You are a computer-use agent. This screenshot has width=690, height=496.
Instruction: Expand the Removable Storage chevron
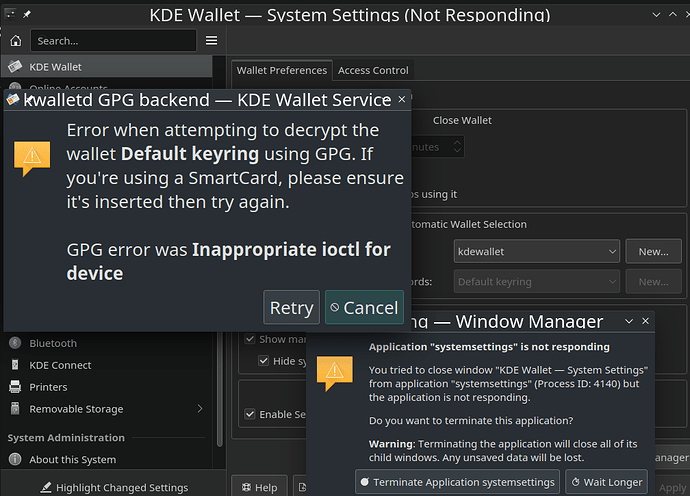(x=200, y=408)
